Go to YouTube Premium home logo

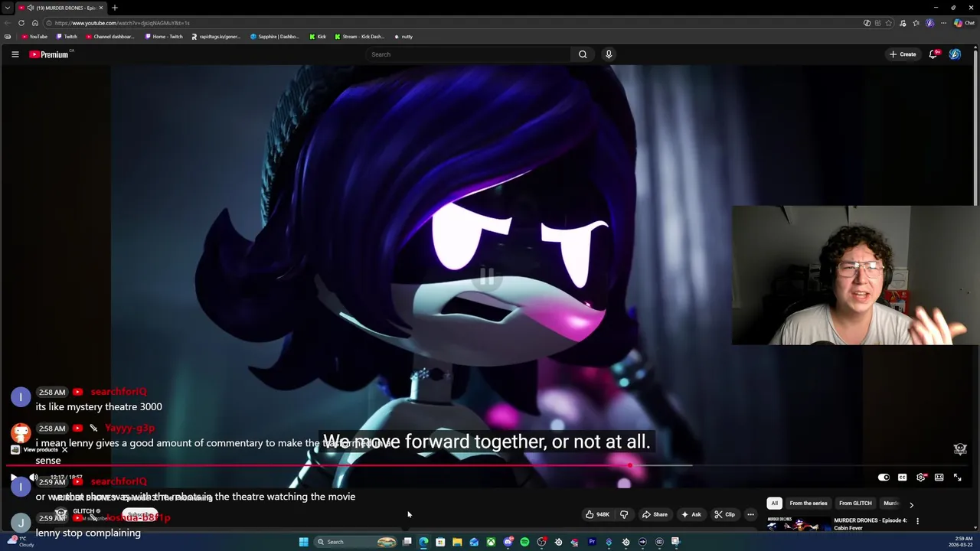[49, 54]
